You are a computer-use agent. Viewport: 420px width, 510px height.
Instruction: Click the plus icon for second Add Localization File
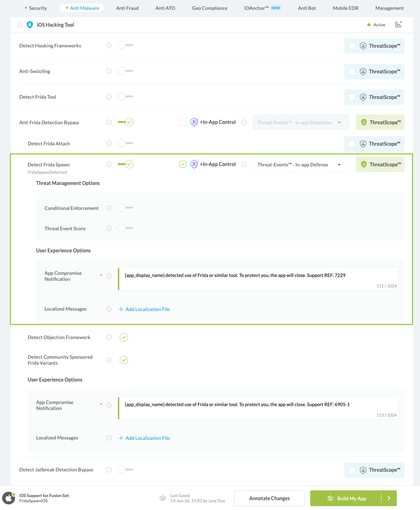click(x=121, y=438)
